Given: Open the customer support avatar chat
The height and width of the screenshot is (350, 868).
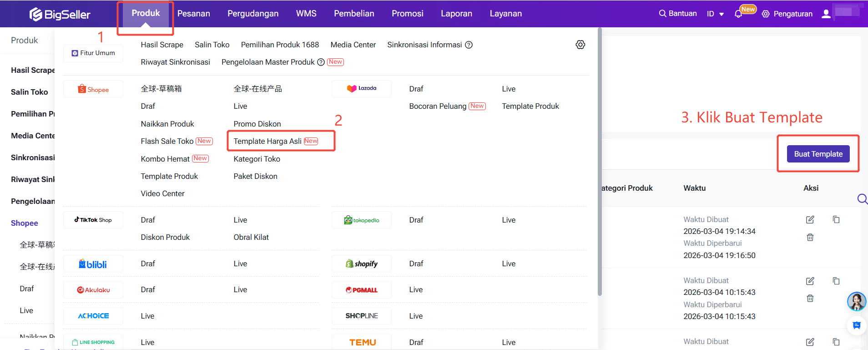Looking at the screenshot, I should coord(856,301).
